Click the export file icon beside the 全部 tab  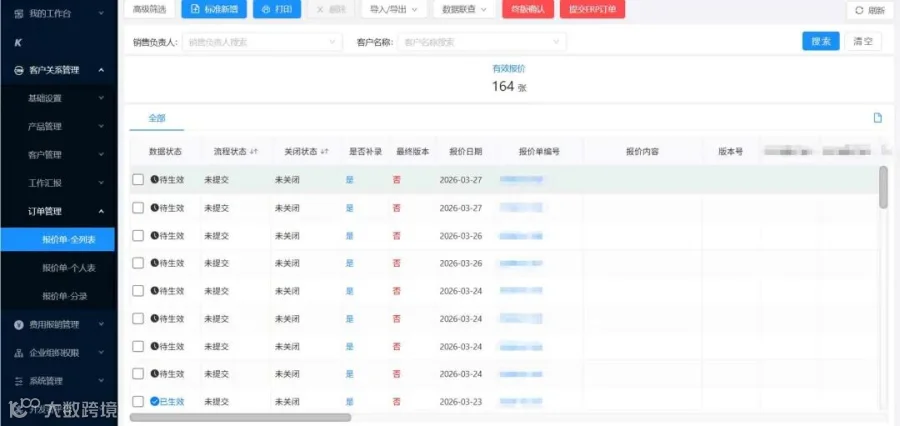878,118
